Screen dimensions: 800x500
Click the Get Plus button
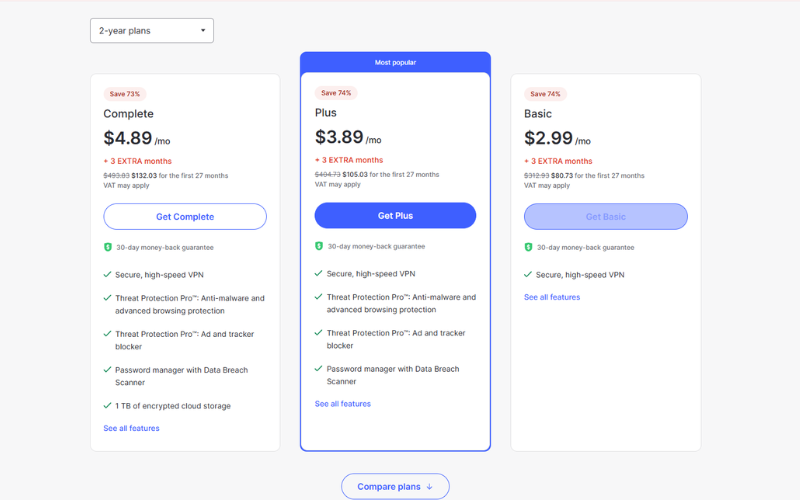point(395,216)
